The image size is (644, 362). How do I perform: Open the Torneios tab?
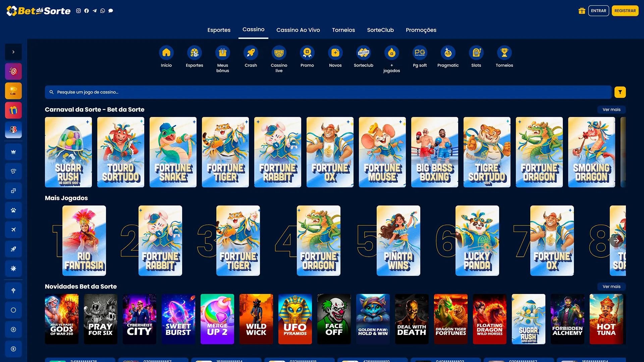(343, 30)
